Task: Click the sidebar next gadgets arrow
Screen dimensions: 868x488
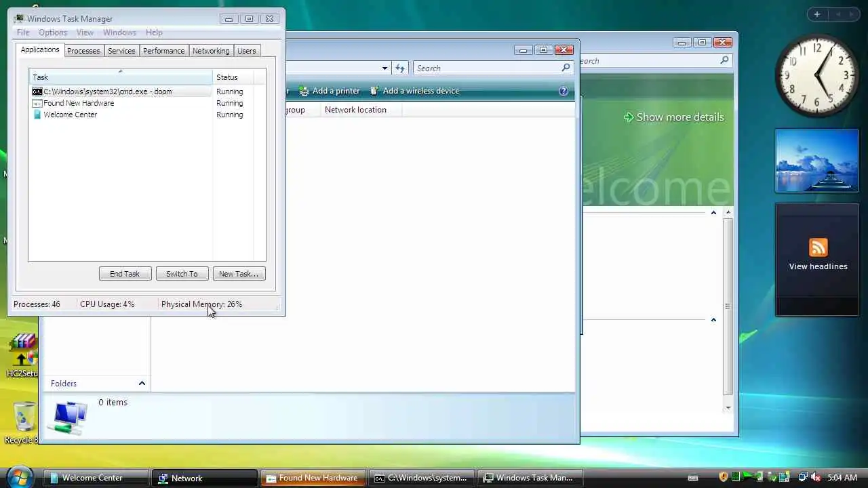Action: click(853, 14)
